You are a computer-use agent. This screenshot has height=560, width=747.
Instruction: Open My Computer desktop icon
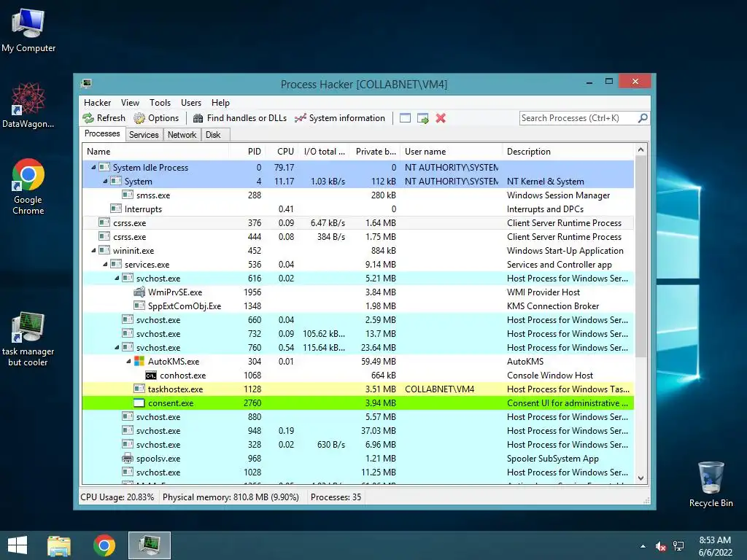pos(28,30)
